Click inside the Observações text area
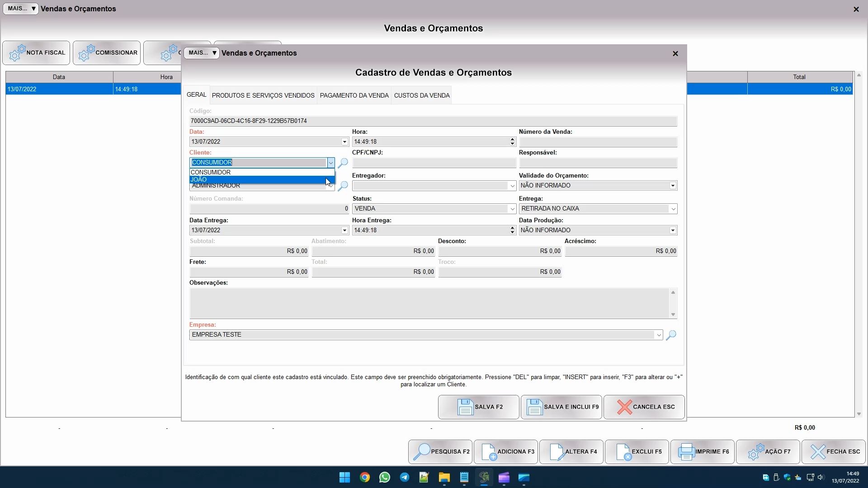 (x=429, y=303)
